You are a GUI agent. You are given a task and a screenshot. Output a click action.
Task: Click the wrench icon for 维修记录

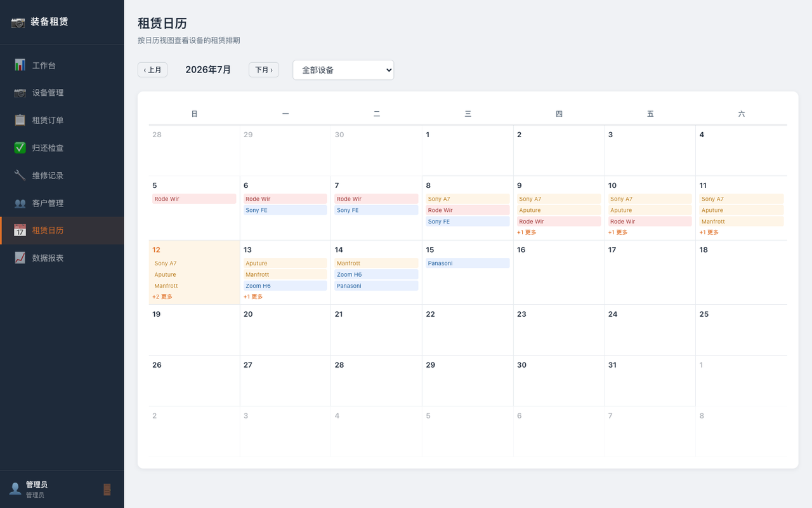(20, 175)
